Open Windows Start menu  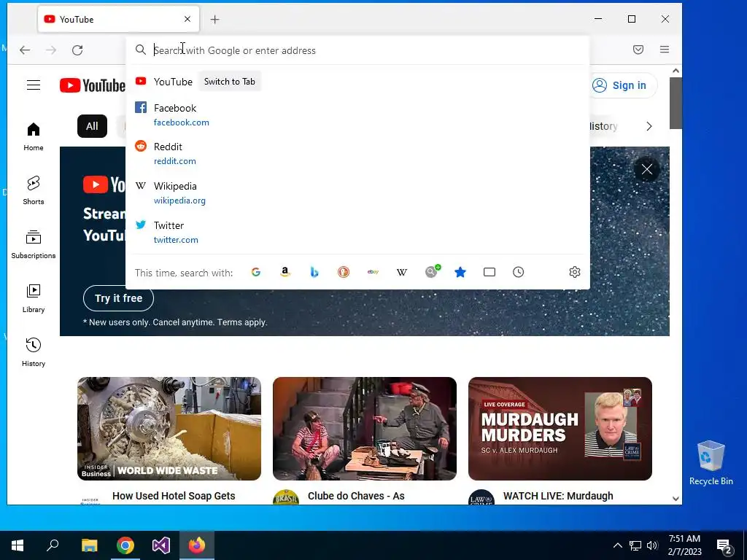click(x=18, y=545)
